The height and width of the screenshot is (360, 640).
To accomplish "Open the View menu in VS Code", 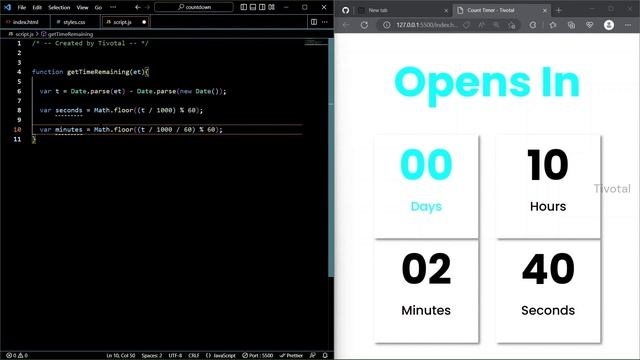I will 82,7.
